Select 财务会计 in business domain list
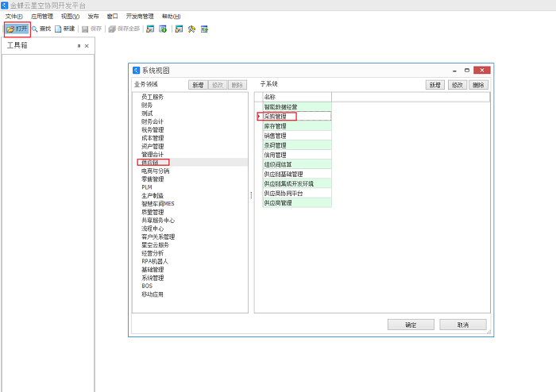 click(x=153, y=121)
